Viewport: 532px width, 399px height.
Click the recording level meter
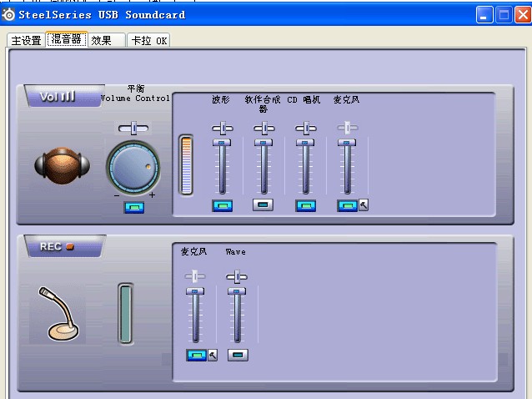coord(125,313)
